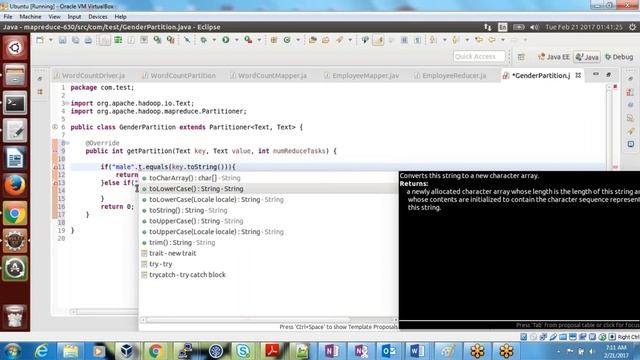
Task: Click the Open Perspective icon
Action: 521,57
